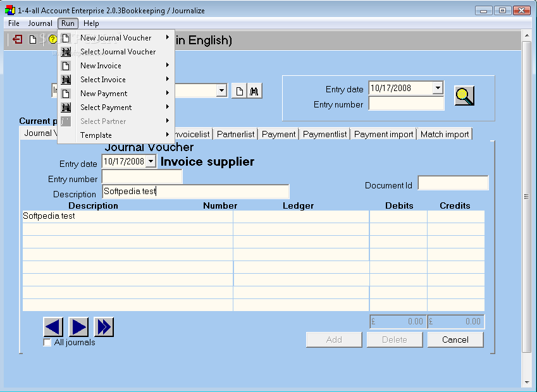Choose Select Journal Voucher menu item
The height and width of the screenshot is (392, 537).
tap(118, 52)
